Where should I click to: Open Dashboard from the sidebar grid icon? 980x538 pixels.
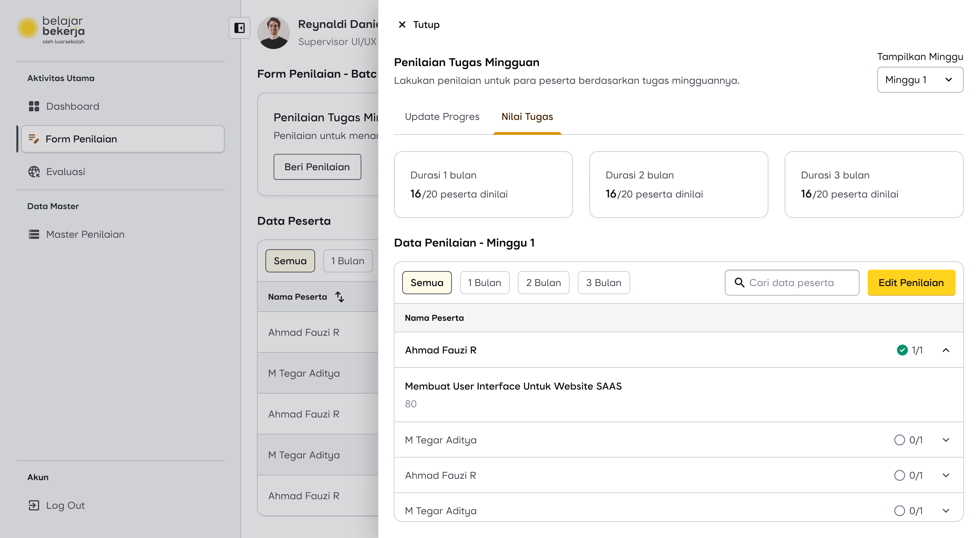click(34, 106)
